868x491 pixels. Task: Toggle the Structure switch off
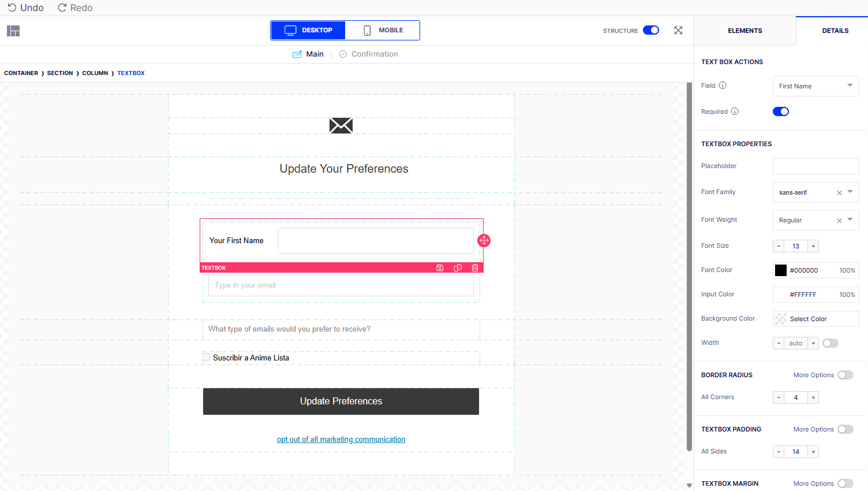651,30
